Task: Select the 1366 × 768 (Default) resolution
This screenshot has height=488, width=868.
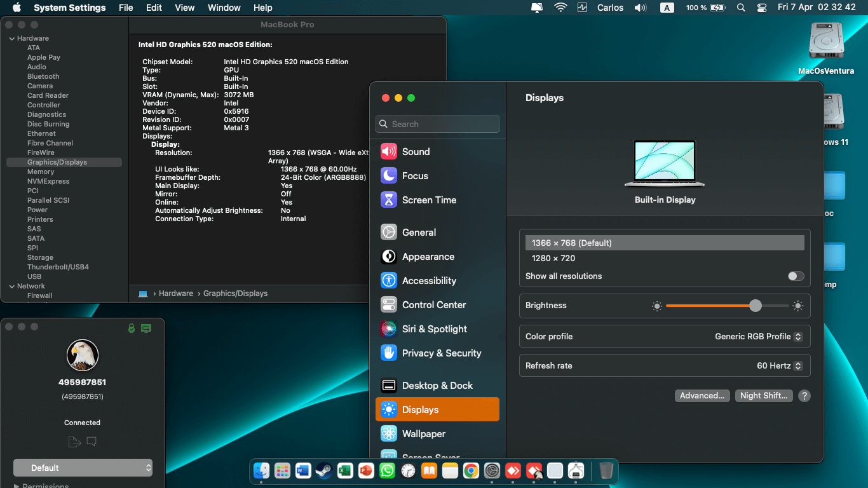Action: click(665, 243)
